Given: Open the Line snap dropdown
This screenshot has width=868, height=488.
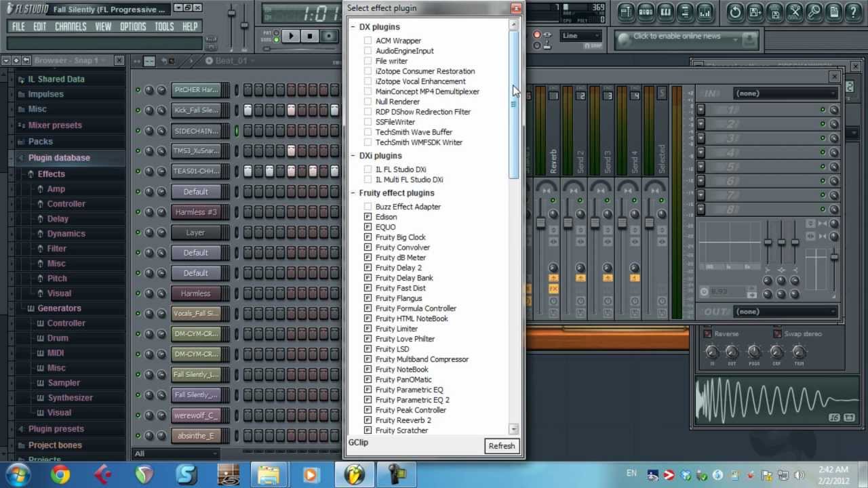Looking at the screenshot, I should (580, 36).
